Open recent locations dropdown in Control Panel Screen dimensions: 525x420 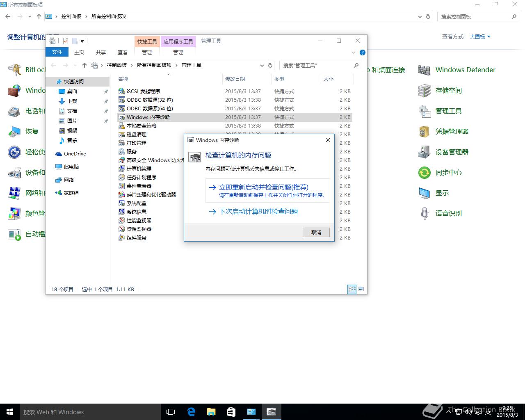[30, 16]
